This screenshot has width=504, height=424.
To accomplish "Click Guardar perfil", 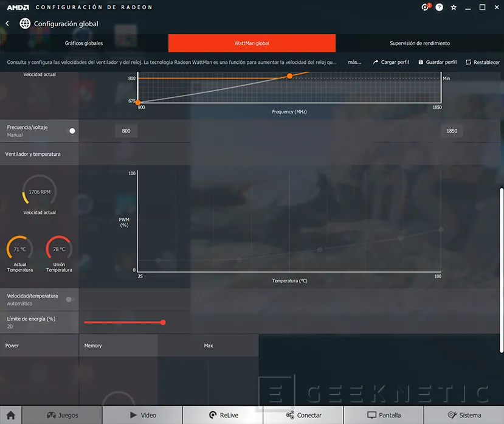I will [437, 62].
